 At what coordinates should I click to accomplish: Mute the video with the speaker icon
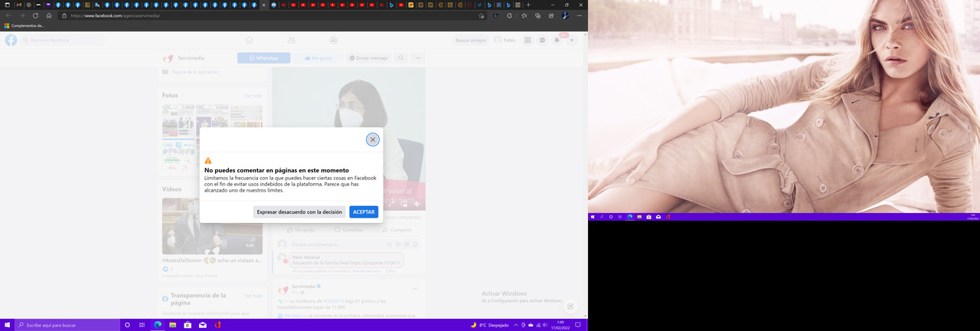pos(416,204)
